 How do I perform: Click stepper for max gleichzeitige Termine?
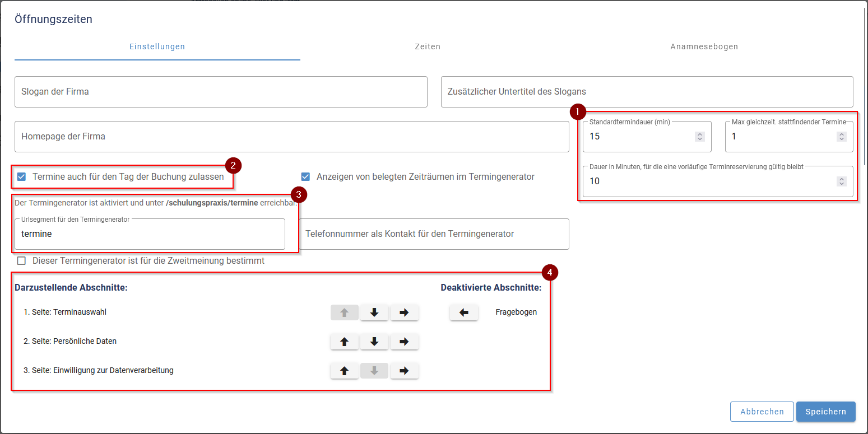coord(841,137)
